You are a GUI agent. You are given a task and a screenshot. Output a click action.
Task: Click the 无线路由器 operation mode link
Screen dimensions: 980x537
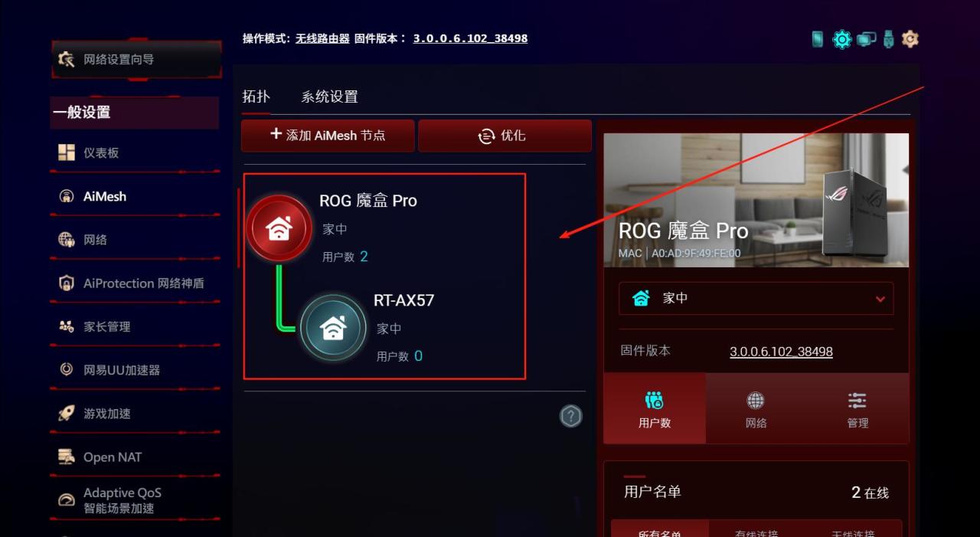[x=322, y=38]
